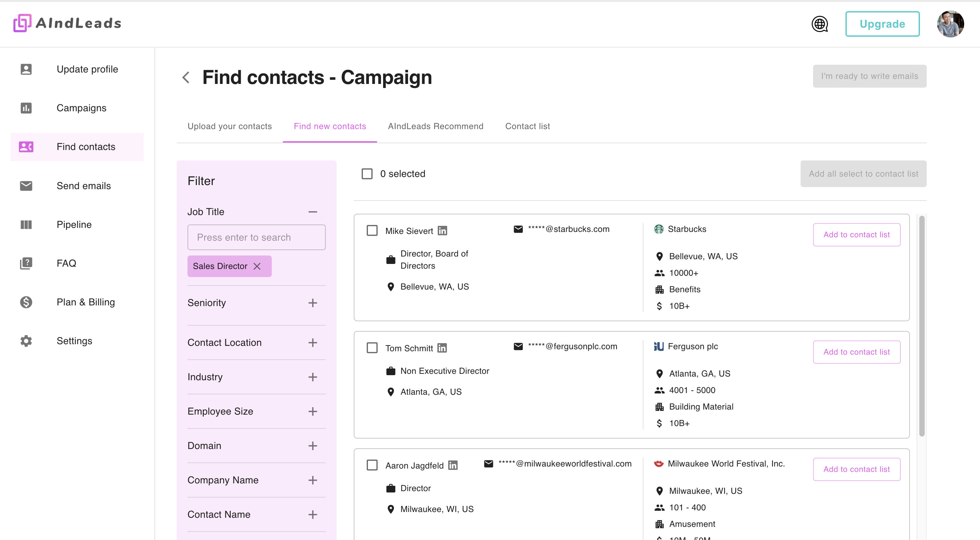
Task: Open the Pipeline sidebar icon
Action: tap(26, 225)
